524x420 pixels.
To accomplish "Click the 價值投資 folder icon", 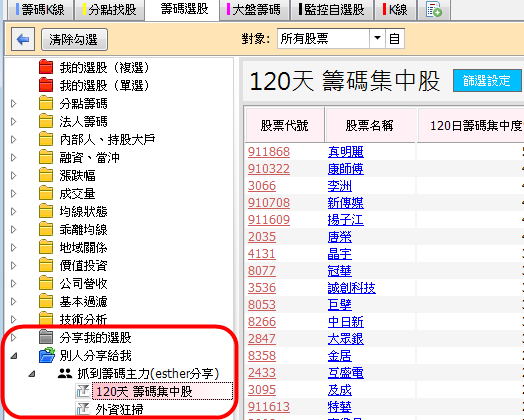I will tap(46, 266).
